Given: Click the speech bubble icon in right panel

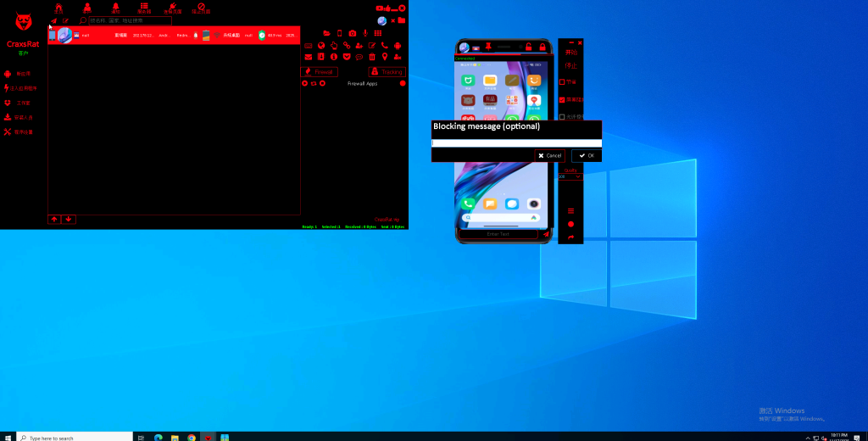Looking at the screenshot, I should [359, 57].
